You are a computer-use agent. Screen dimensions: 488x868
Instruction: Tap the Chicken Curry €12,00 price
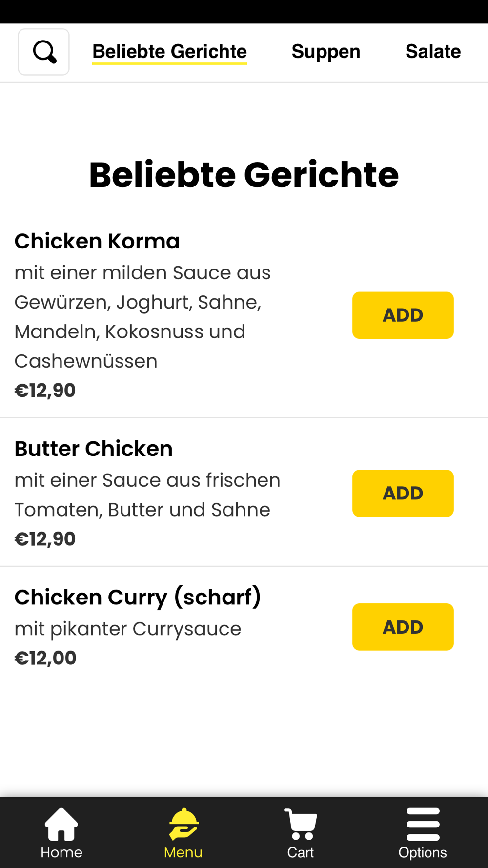45,658
